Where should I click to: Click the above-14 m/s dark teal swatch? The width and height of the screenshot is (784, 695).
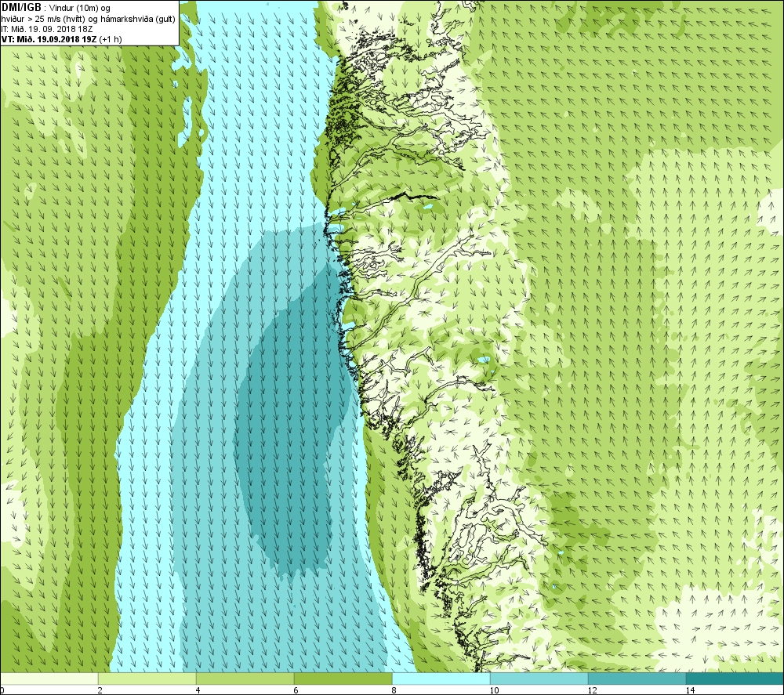(x=735, y=679)
